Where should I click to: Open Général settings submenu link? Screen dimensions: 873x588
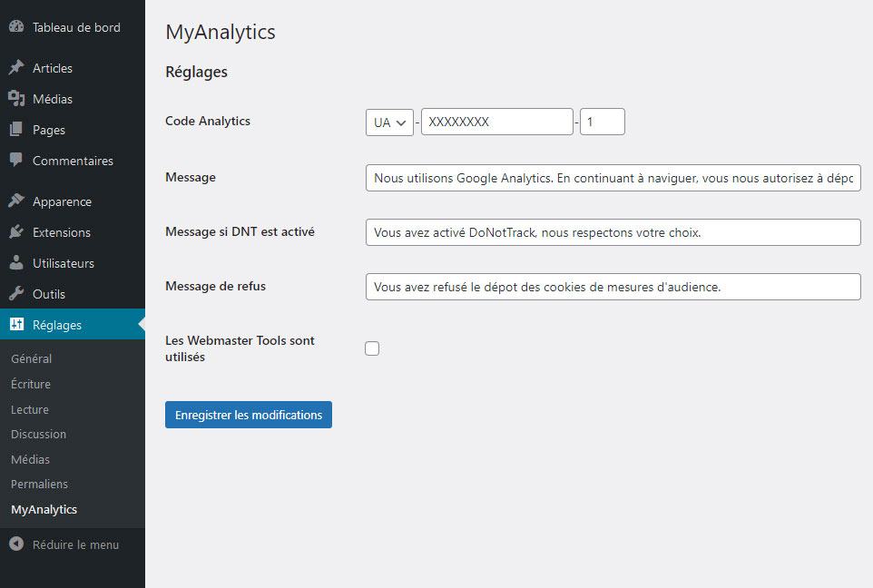[31, 358]
